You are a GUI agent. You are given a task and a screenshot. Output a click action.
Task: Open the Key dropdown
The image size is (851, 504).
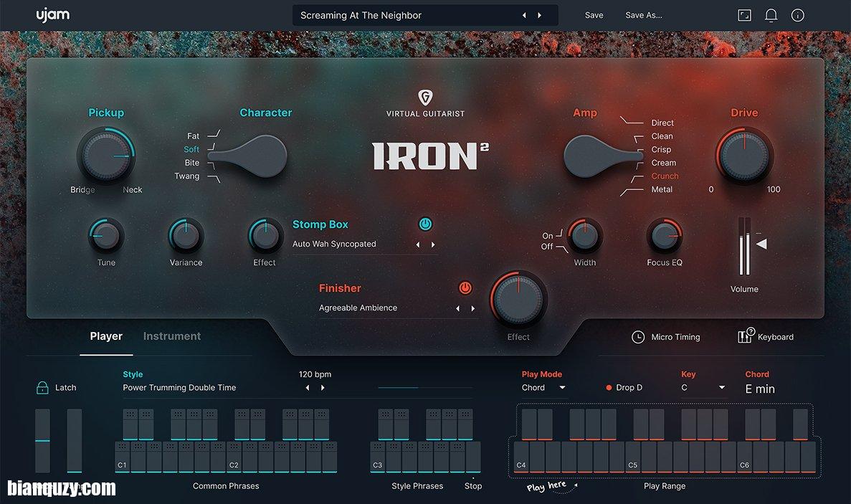(x=703, y=387)
